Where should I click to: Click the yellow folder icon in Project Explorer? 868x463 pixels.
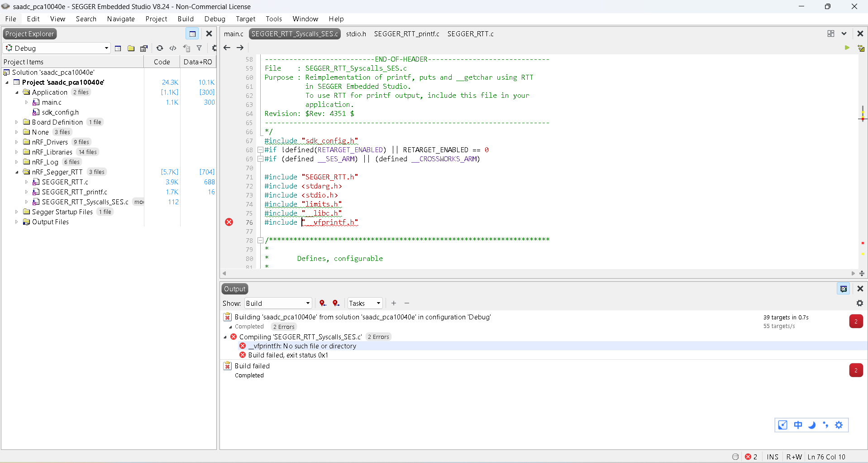(x=131, y=48)
